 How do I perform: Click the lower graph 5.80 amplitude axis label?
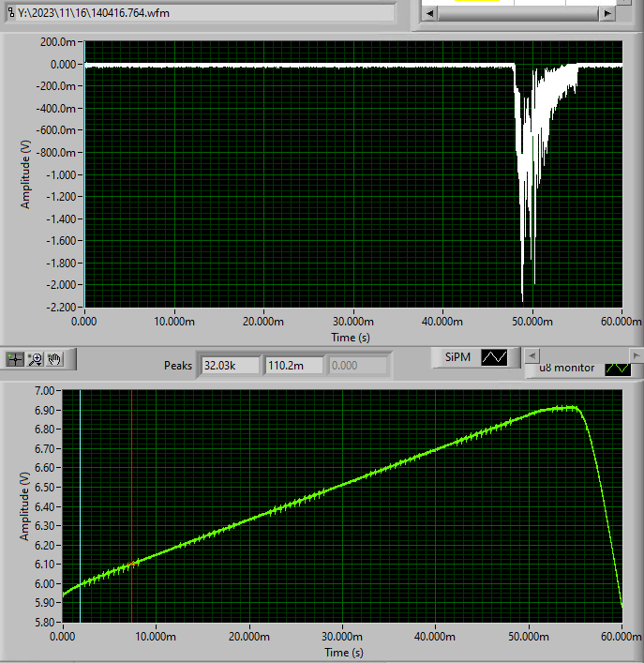(x=44, y=623)
